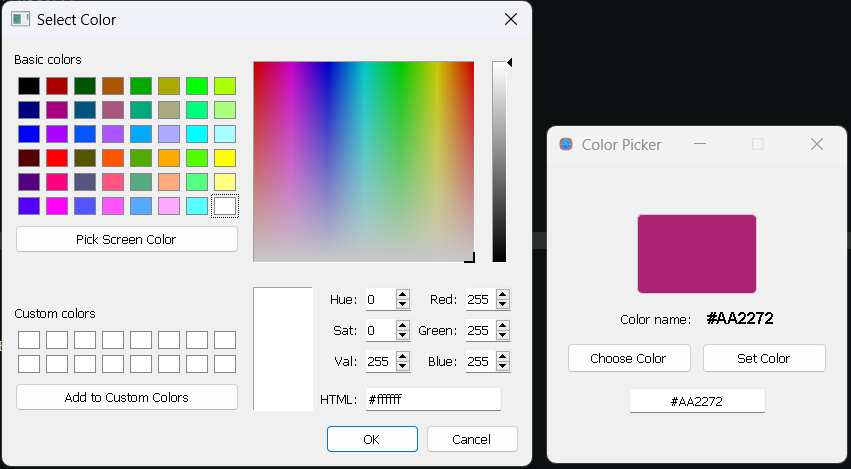Click the Select Color dialog title icon
This screenshot has height=469, width=851.
pos(20,19)
